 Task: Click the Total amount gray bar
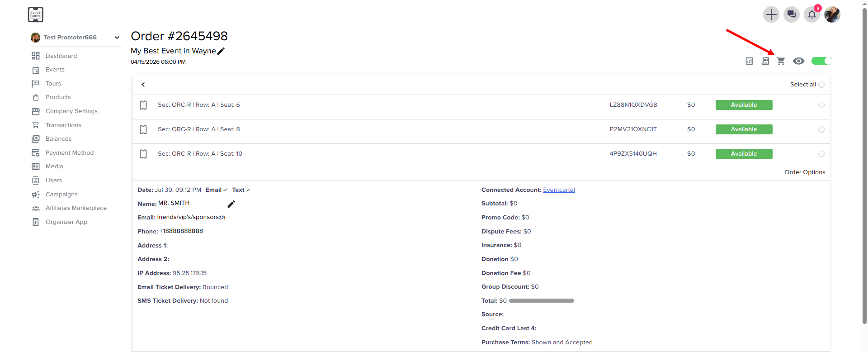pyautogui.click(x=542, y=301)
